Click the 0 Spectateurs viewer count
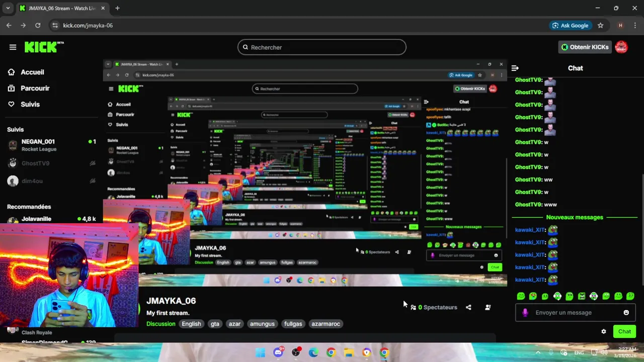The image size is (644, 362). (434, 307)
